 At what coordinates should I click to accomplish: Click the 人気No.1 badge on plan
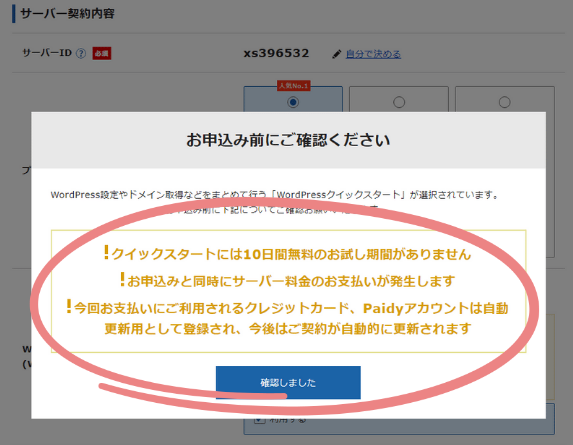pyautogui.click(x=293, y=86)
